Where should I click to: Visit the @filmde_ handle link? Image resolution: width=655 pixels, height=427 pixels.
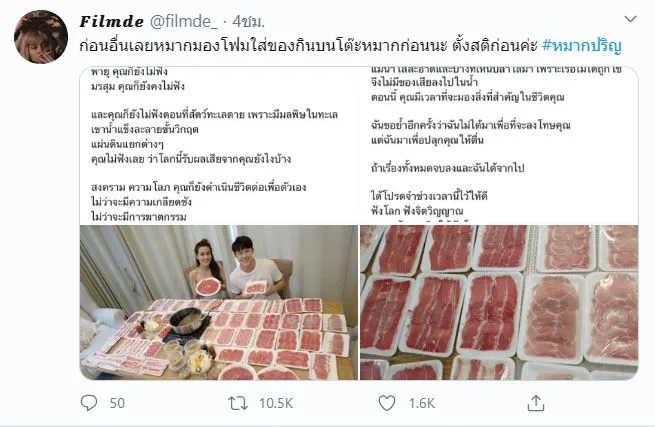[x=184, y=21]
